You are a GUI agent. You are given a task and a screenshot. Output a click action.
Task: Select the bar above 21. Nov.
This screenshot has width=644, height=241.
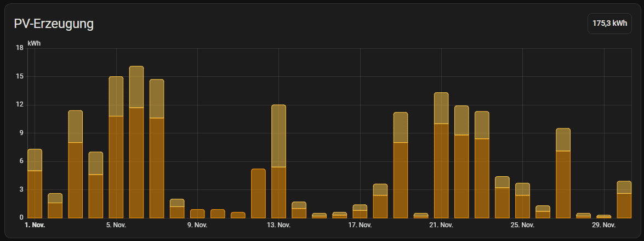point(442,155)
